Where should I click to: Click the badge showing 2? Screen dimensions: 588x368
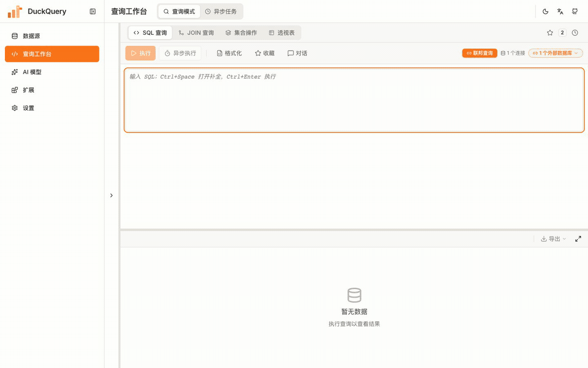click(562, 33)
